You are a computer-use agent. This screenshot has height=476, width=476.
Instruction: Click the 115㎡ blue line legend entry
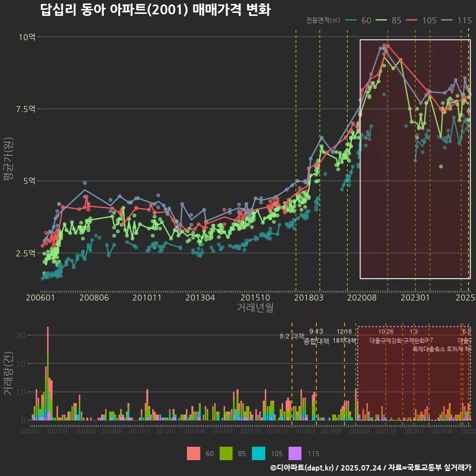[456, 20]
